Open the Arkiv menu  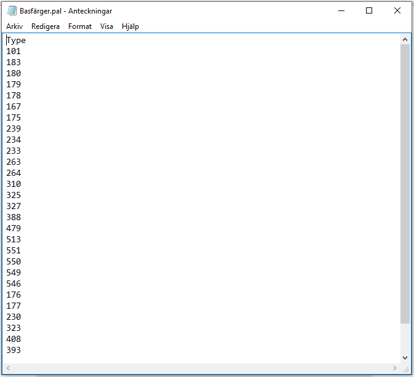click(14, 26)
